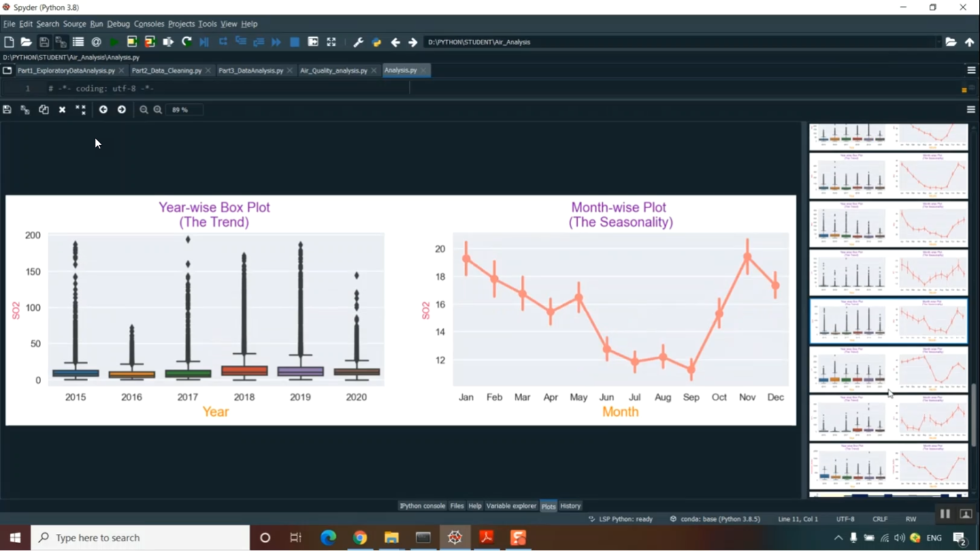Click the stop debugging square icon
Viewport: 980px width, 551px height.
click(295, 42)
